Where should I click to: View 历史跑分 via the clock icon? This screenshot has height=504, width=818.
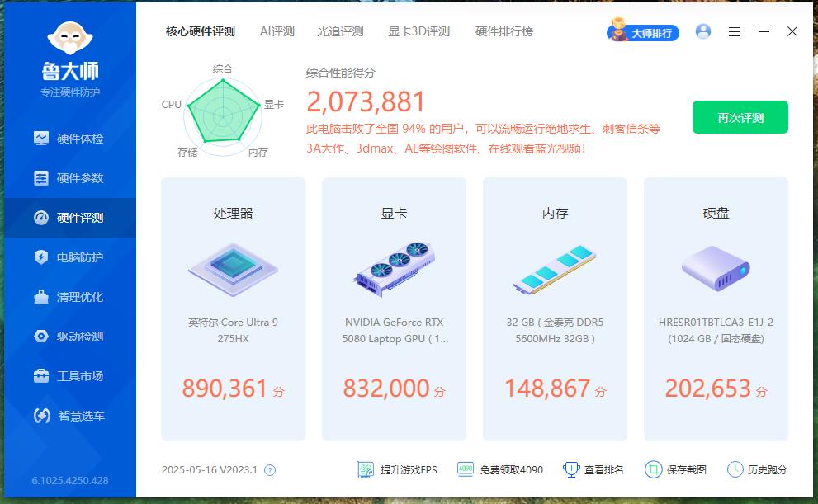tap(733, 469)
